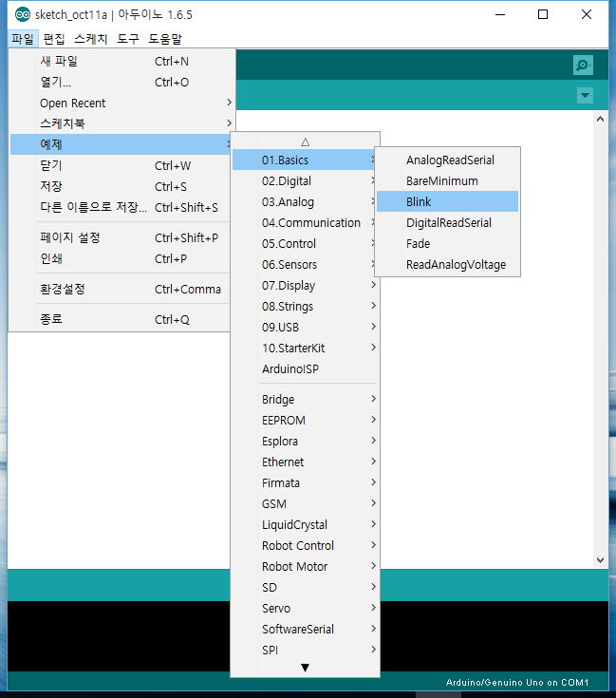The height and width of the screenshot is (698, 616).
Task: Expand the 08.Strings examples category
Action: 305,306
